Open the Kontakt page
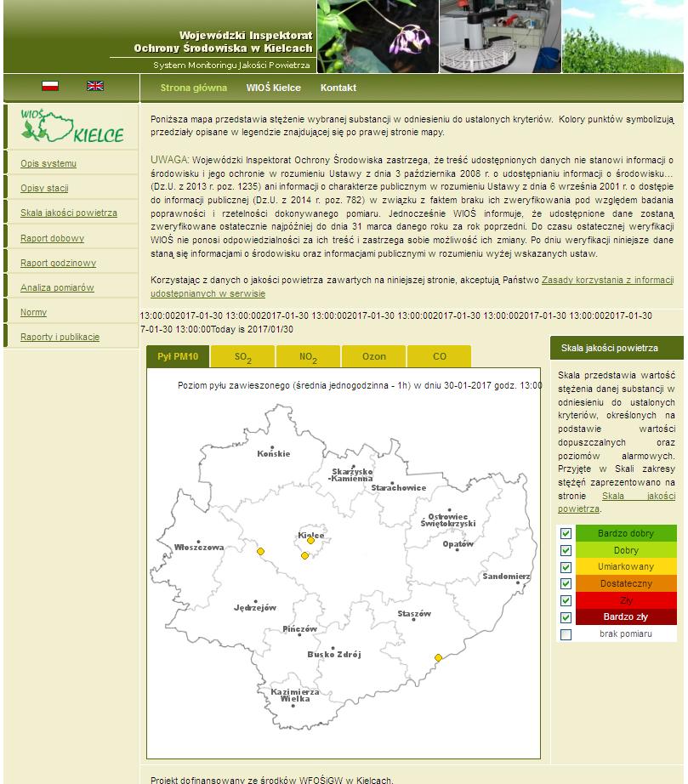Screen dimensions: 688x784 click(x=338, y=88)
